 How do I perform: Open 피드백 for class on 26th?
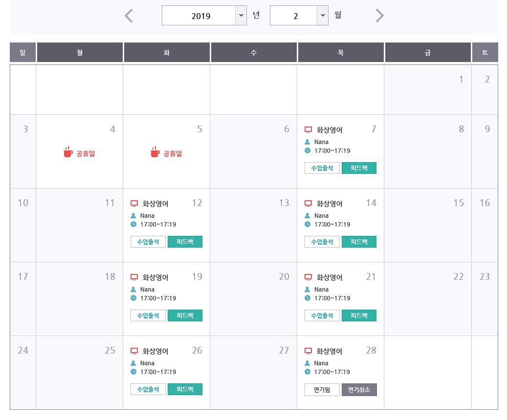(x=185, y=389)
